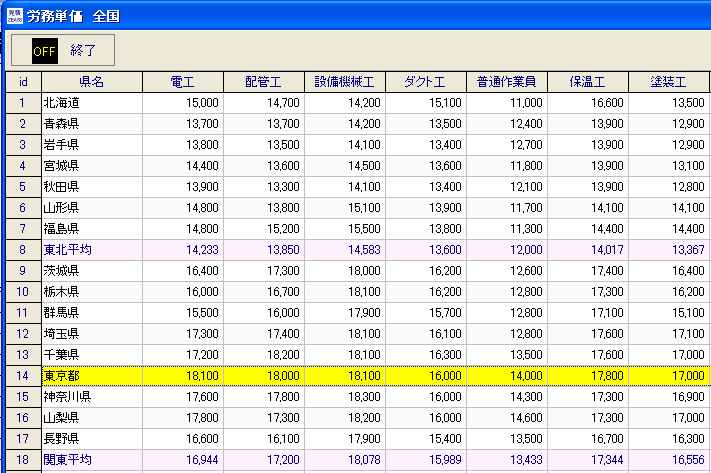This screenshot has height=473, width=711.
Task: Select the 東北平均 summary row
Action: click(91, 250)
